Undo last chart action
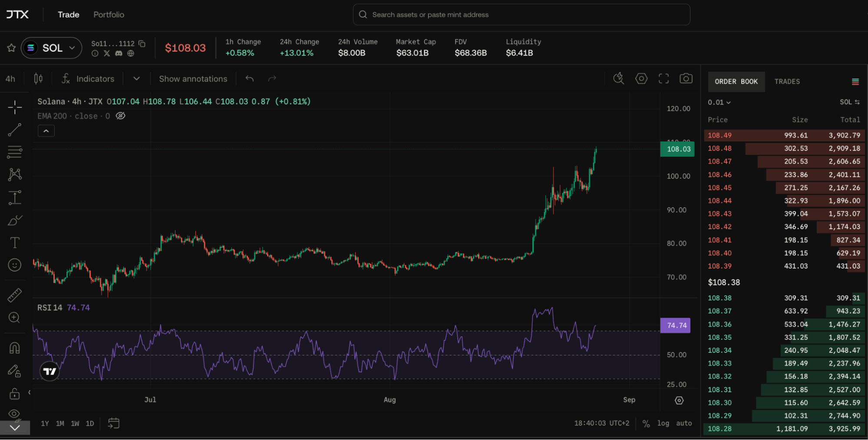 point(249,79)
